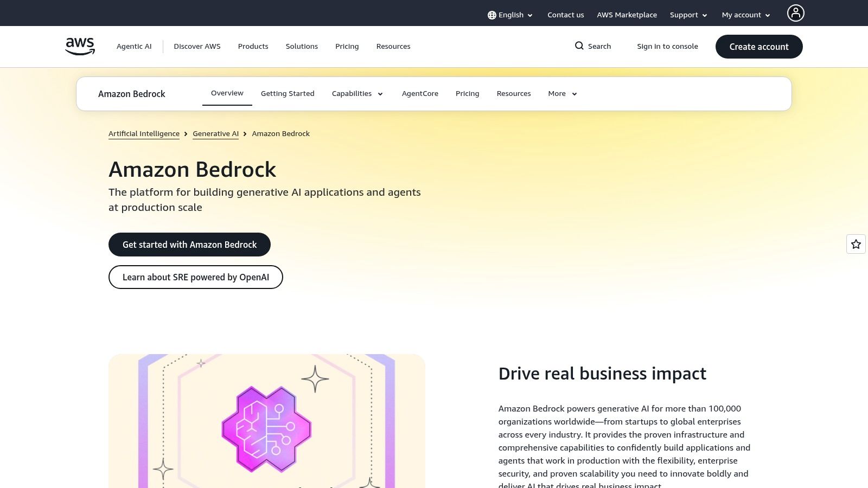Open Solutions menu
This screenshot has height=488, width=868.
click(302, 47)
